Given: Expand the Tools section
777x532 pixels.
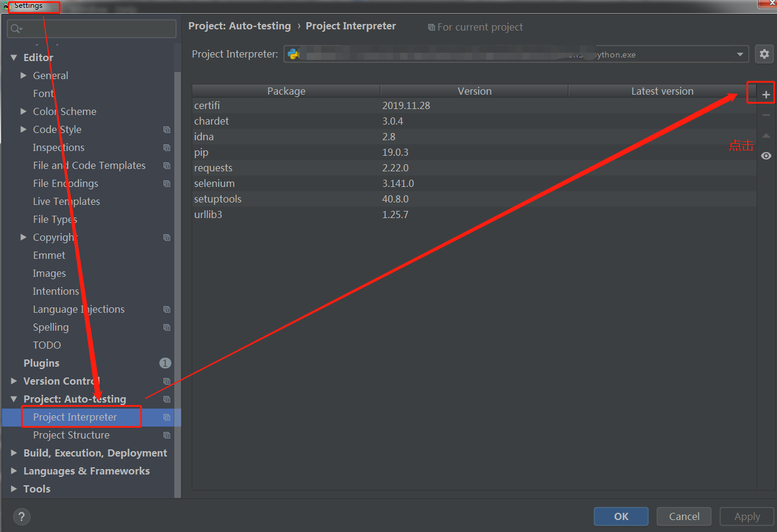Looking at the screenshot, I should click(14, 489).
